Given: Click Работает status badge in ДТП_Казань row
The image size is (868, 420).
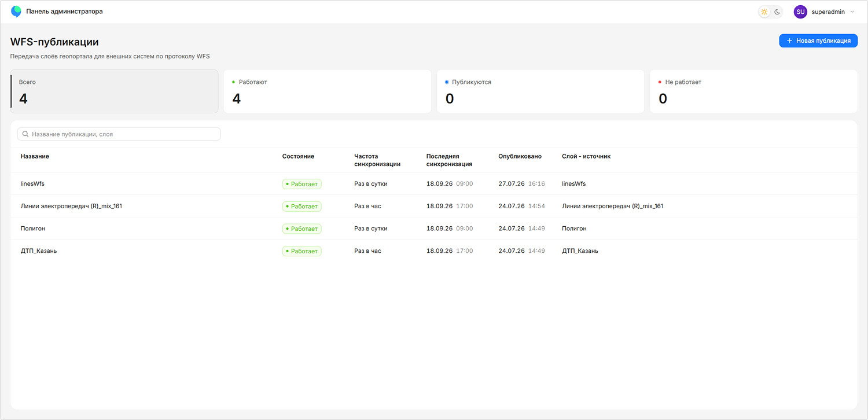Looking at the screenshot, I should click(x=301, y=251).
